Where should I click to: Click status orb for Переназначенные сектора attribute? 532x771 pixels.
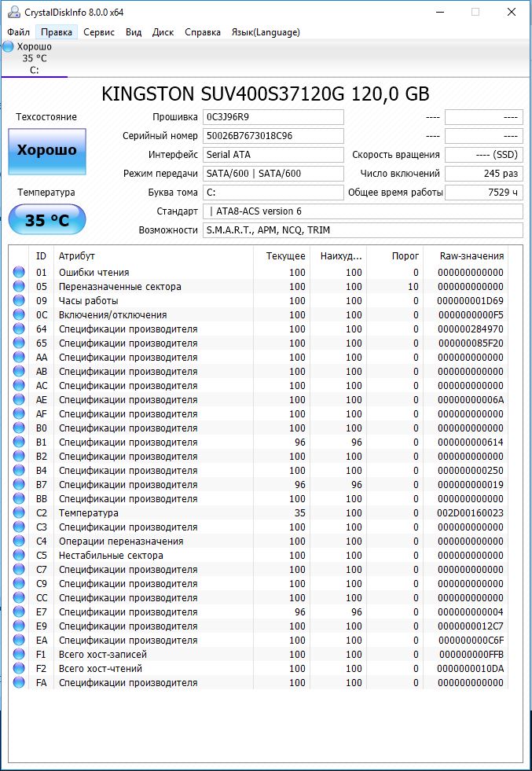(x=19, y=287)
